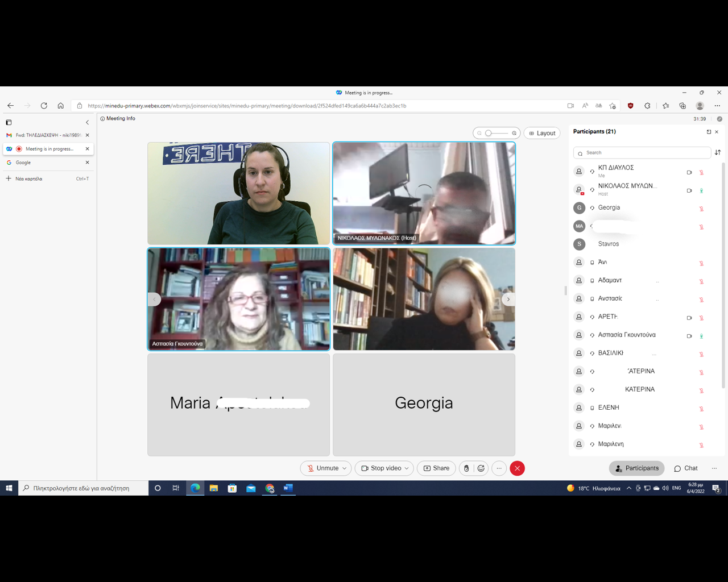728x582 pixels.
Task: Open the reactions emoji icon
Action: [x=481, y=468]
